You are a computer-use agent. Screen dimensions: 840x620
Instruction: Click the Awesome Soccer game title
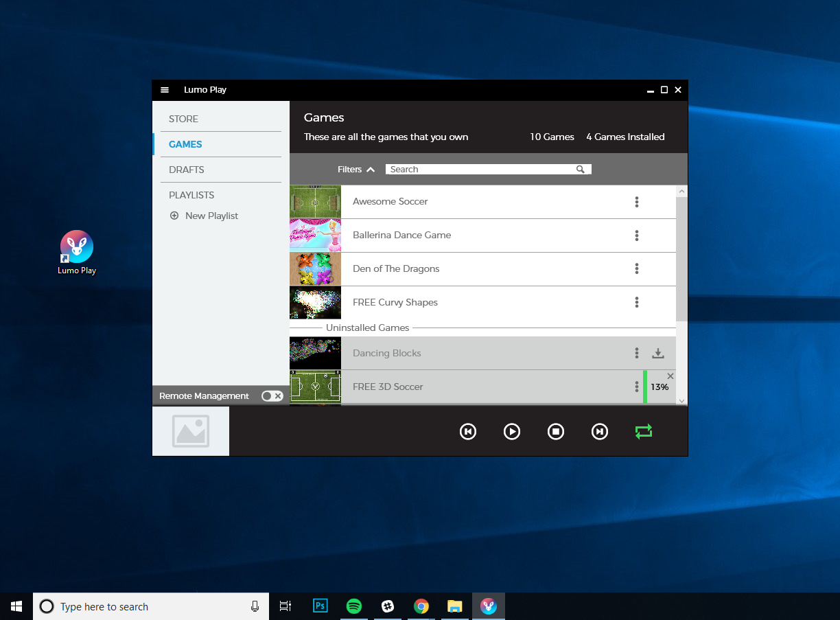pyautogui.click(x=390, y=202)
